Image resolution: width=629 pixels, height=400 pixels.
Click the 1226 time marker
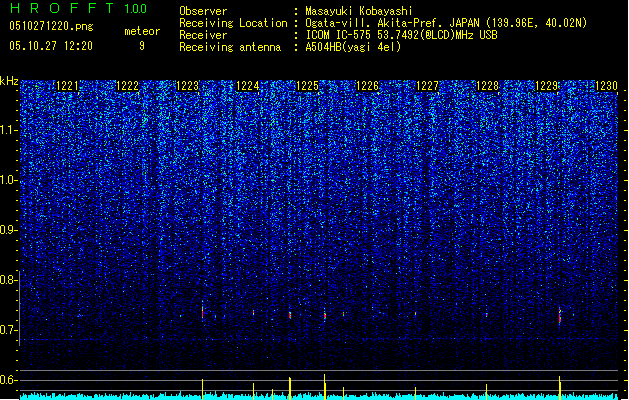tap(367, 86)
